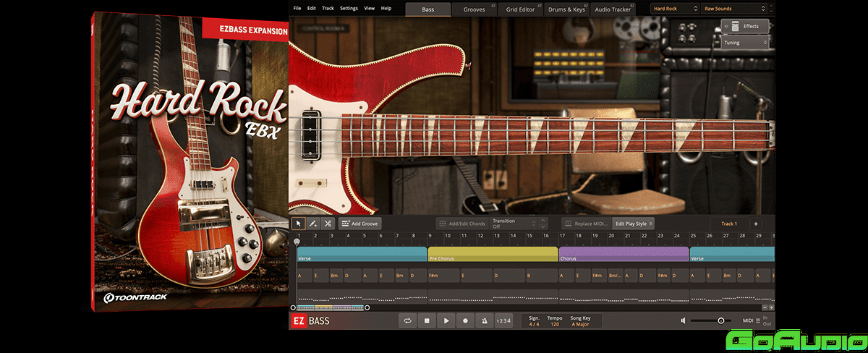Image resolution: width=868 pixels, height=353 pixels.
Task: Click the Chorus song part
Action: coord(624,255)
